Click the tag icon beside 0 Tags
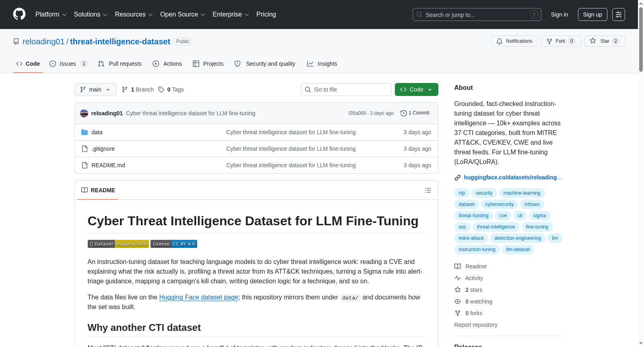The image size is (644, 347). (161, 89)
